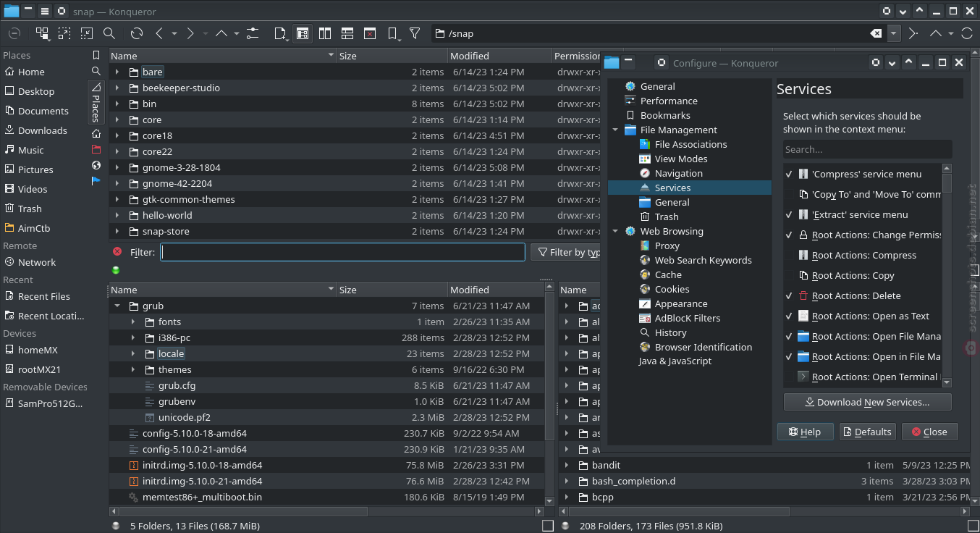Screen dimensions: 980x533
Task: Click the hamburger menu icon in Konqueror title bar
Action: (x=44, y=12)
